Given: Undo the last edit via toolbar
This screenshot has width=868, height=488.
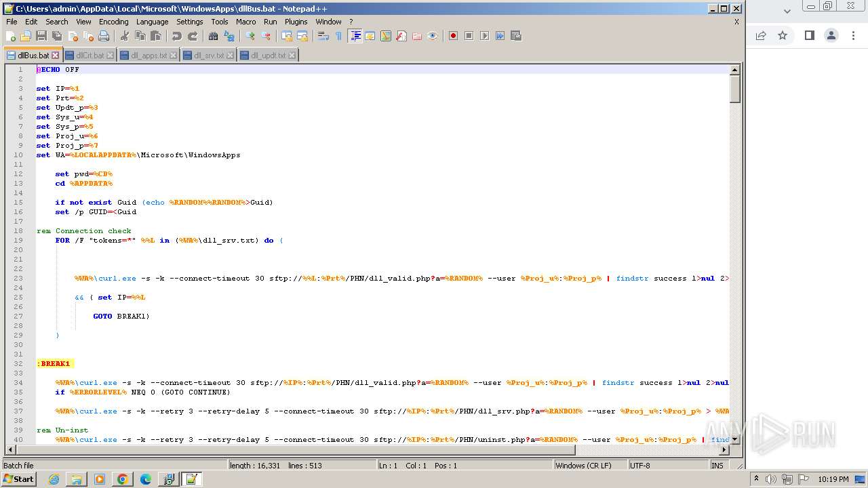Looking at the screenshot, I should coord(177,36).
